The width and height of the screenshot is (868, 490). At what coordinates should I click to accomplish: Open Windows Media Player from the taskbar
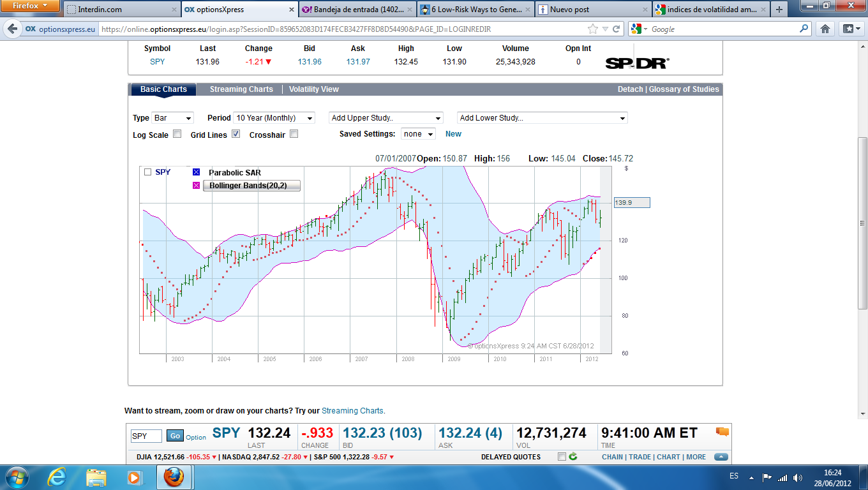click(134, 477)
